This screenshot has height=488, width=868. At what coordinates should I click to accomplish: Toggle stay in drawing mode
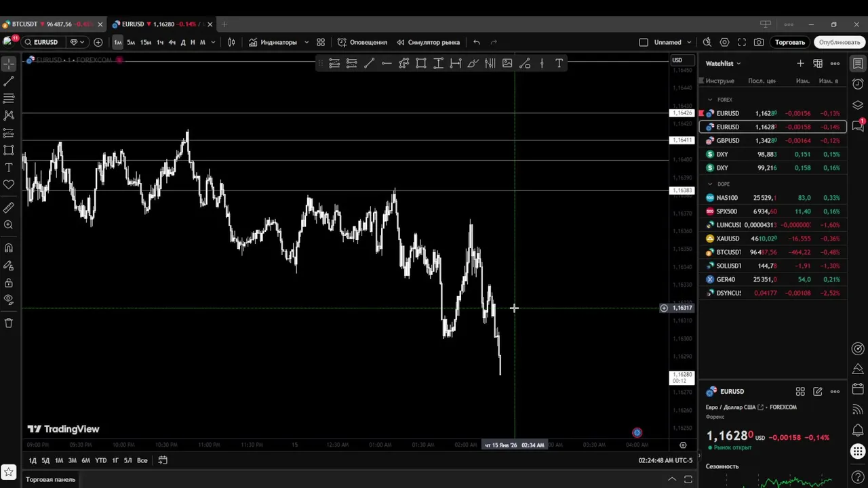tap(9, 266)
